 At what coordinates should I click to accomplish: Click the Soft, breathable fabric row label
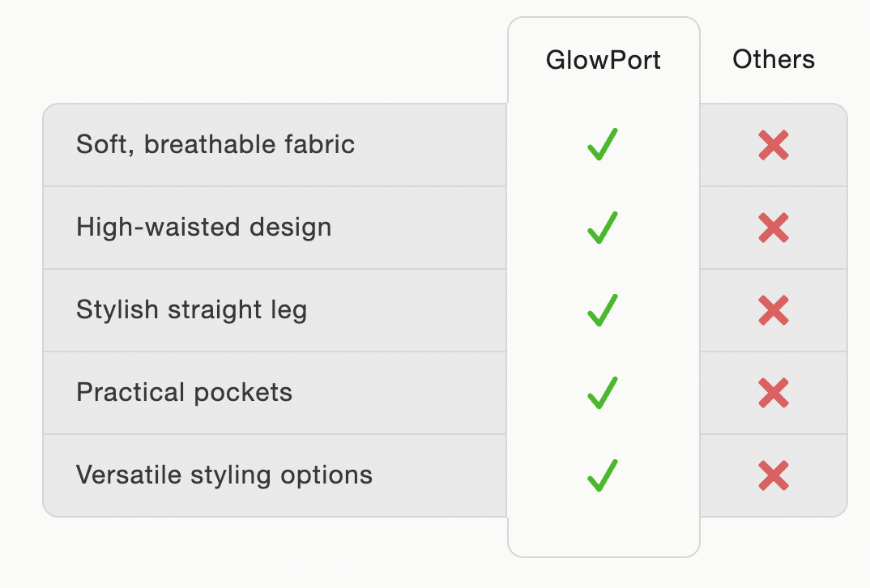[x=215, y=145]
